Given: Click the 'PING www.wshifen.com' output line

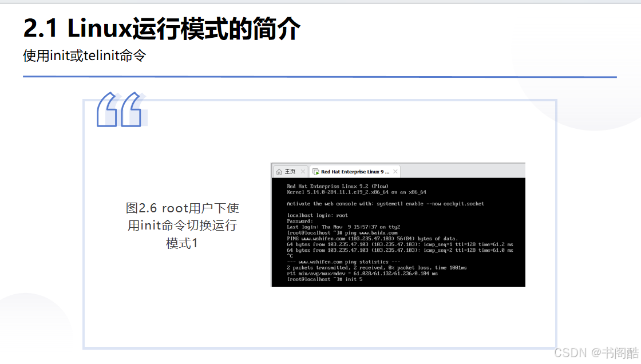Looking at the screenshot, I should 372,239.
